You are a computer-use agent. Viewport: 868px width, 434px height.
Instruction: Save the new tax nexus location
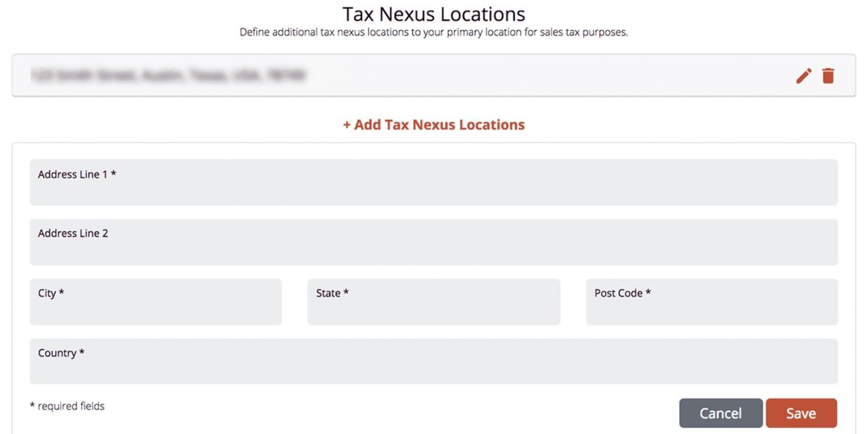(x=801, y=413)
